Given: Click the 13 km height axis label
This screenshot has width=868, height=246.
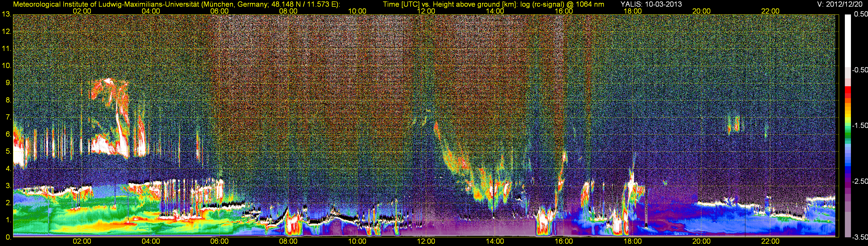Looking at the screenshot, I should coord(6,14).
